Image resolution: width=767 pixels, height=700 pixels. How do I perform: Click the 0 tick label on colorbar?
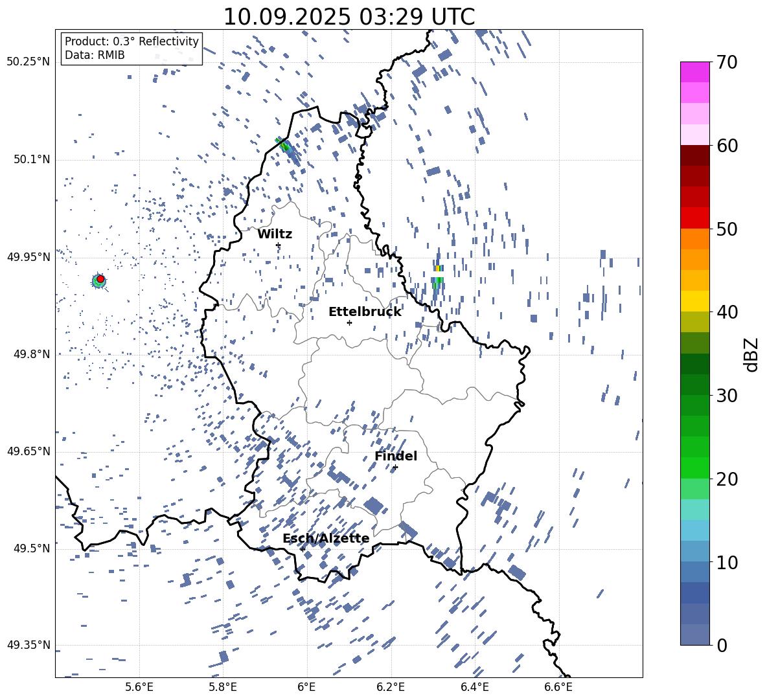pos(721,645)
